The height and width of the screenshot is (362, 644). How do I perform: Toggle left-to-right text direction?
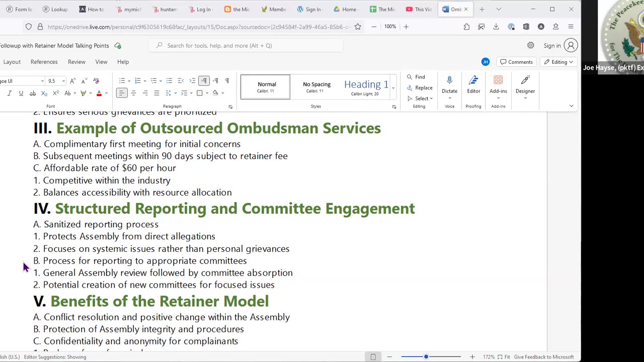[204, 81]
